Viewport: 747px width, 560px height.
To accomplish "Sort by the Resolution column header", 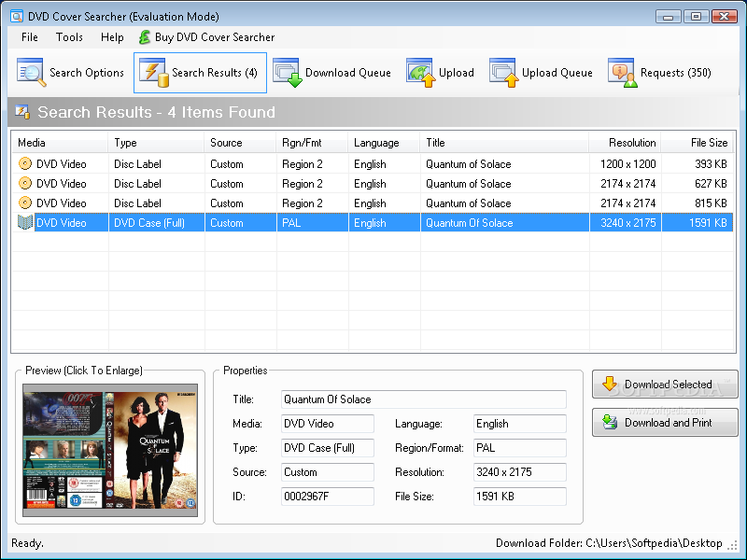I will tap(625, 143).
